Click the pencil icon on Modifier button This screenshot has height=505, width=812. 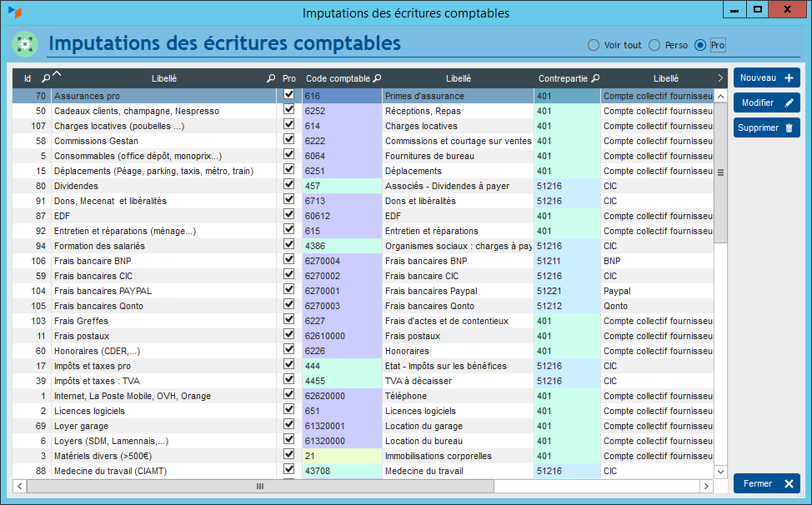[x=789, y=103]
